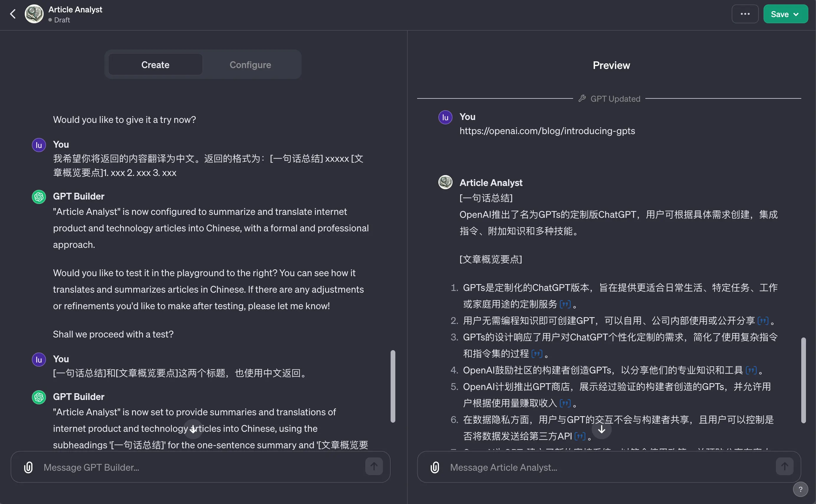The height and width of the screenshot is (504, 816).
Task: Click the citation icon after second bullet point
Action: (x=763, y=321)
